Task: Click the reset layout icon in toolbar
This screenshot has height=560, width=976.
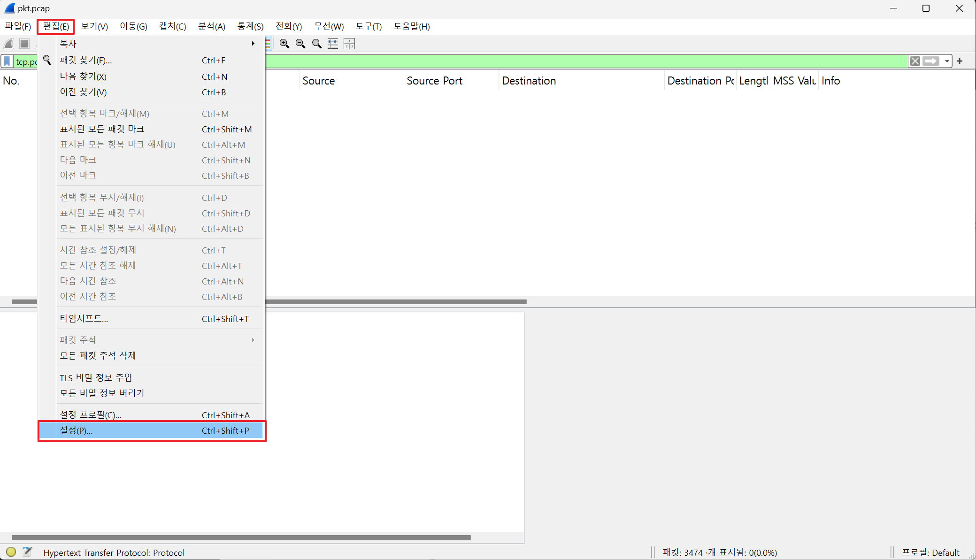Action: tap(349, 44)
